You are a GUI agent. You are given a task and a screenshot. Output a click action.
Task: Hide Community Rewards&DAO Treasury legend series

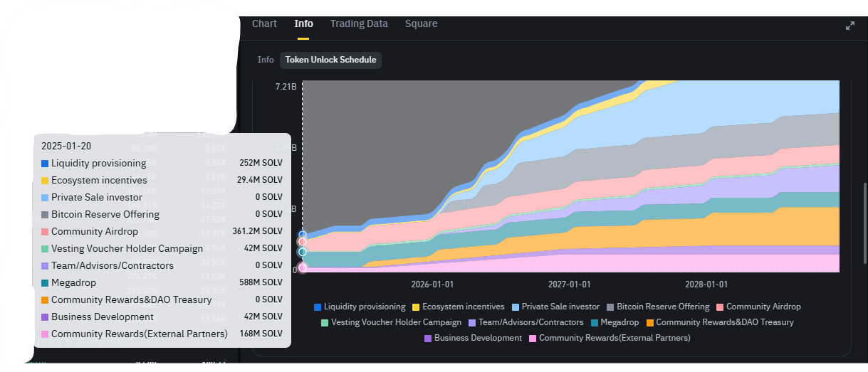pos(719,322)
